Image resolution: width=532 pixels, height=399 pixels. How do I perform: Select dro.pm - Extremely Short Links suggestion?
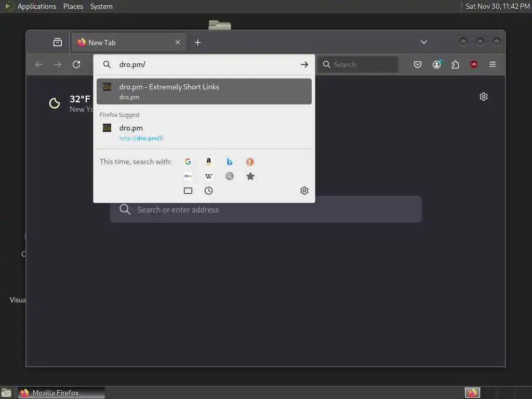coord(204,91)
